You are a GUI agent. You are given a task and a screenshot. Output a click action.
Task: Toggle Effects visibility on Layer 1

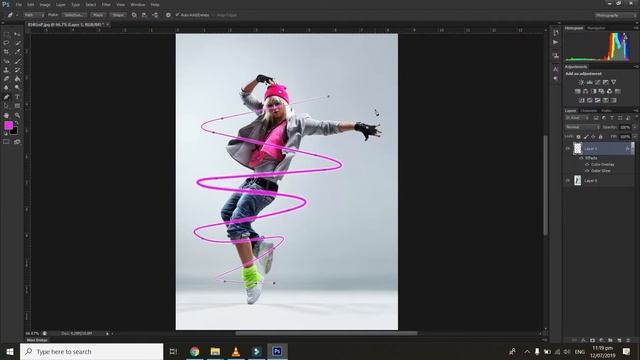[x=582, y=158]
